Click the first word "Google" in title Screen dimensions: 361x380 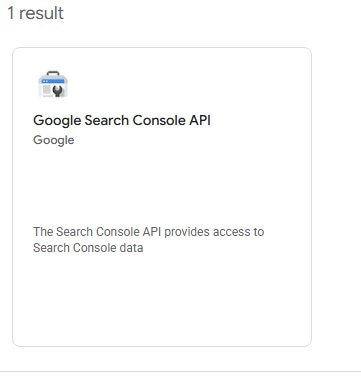57,121
